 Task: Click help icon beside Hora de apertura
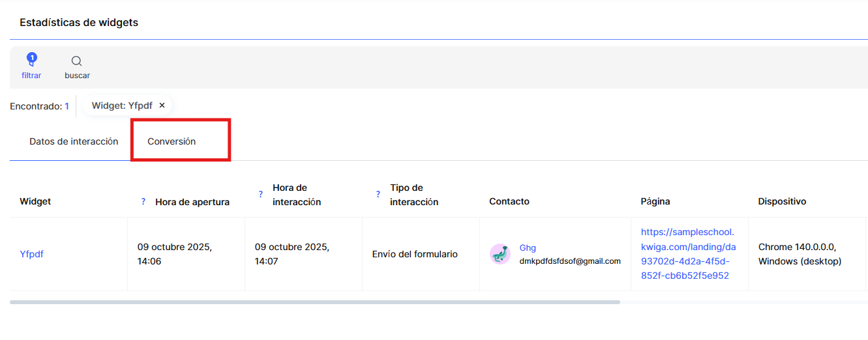coord(143,201)
